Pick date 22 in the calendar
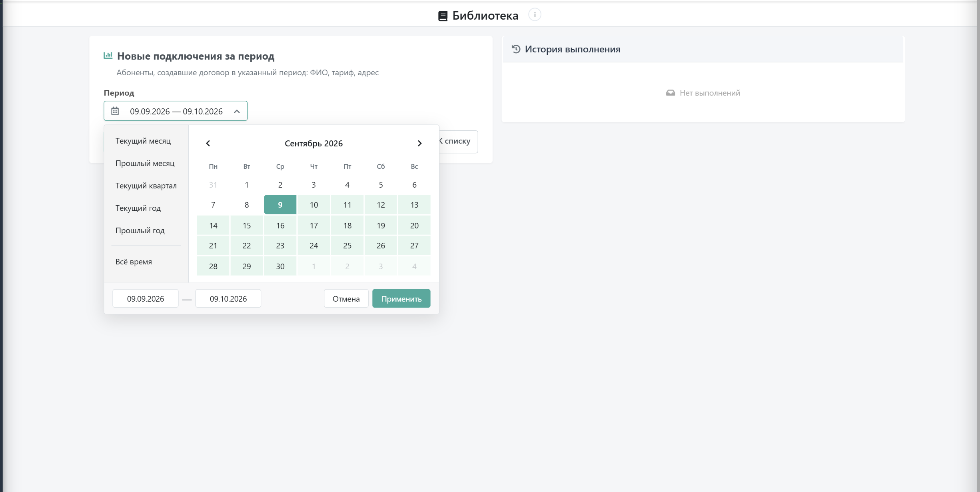The height and width of the screenshot is (492, 980). point(247,245)
